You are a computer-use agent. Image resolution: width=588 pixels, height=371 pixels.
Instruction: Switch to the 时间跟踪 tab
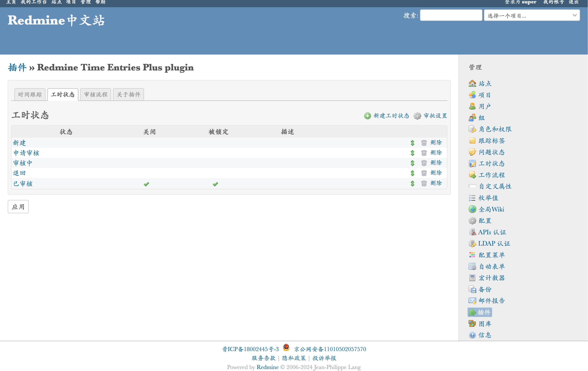tap(30, 94)
